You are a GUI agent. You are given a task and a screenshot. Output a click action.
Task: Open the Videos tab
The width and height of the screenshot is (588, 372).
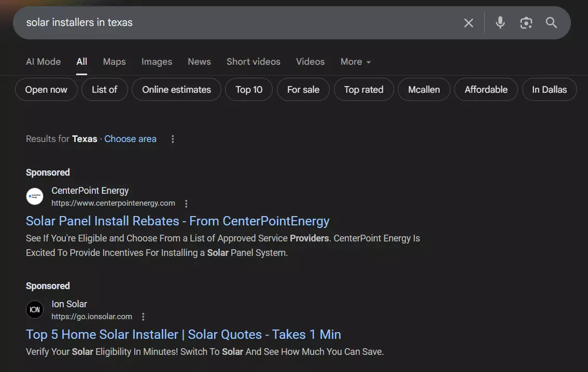pyautogui.click(x=310, y=62)
